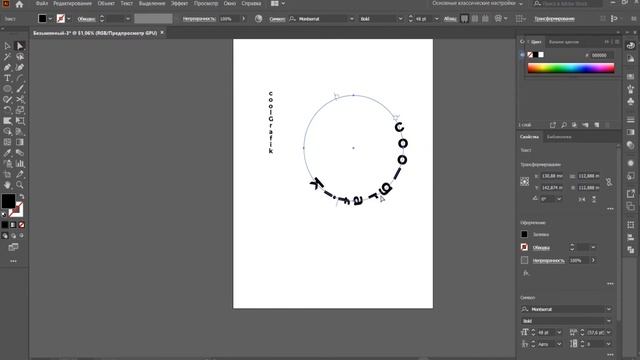Image resolution: width=640 pixels, height=360 pixels.
Task: Select the Column Graph tool
Action: click(20, 164)
